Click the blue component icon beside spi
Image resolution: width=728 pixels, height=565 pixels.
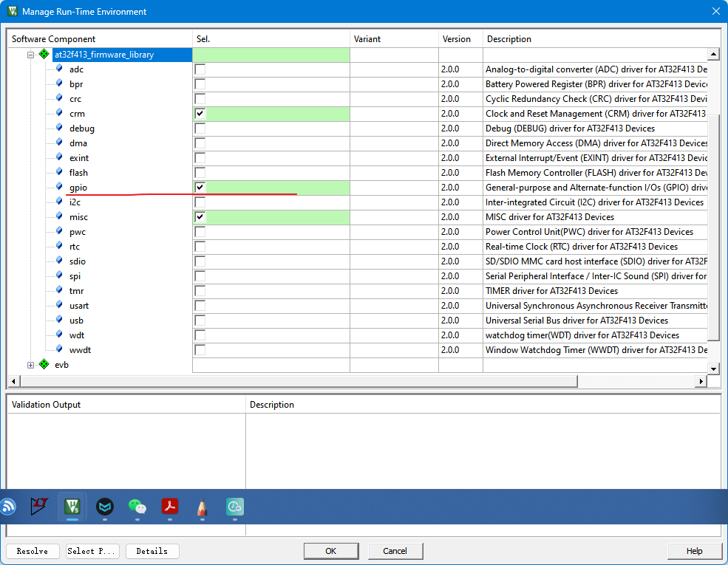tap(59, 275)
